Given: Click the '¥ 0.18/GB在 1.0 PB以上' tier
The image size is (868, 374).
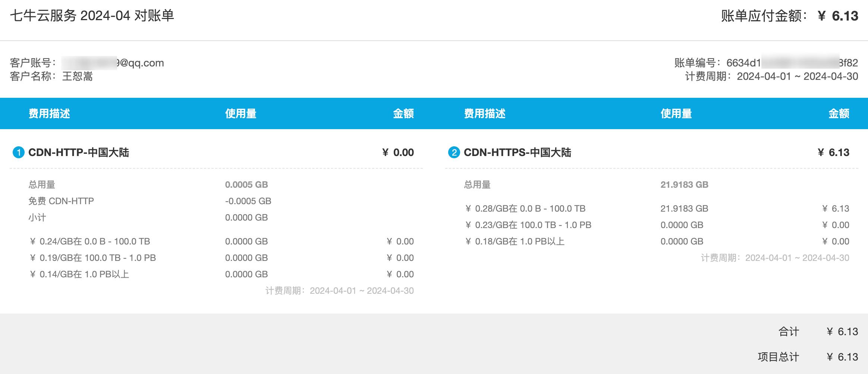Looking at the screenshot, I should tap(515, 241).
